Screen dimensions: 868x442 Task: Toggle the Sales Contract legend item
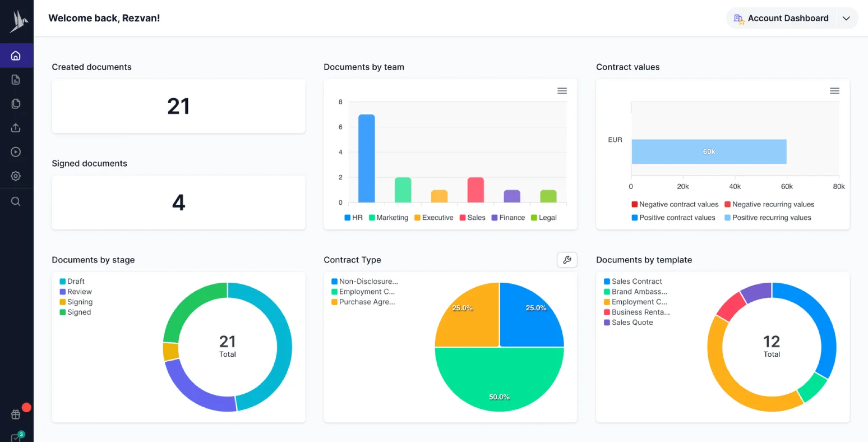point(633,282)
